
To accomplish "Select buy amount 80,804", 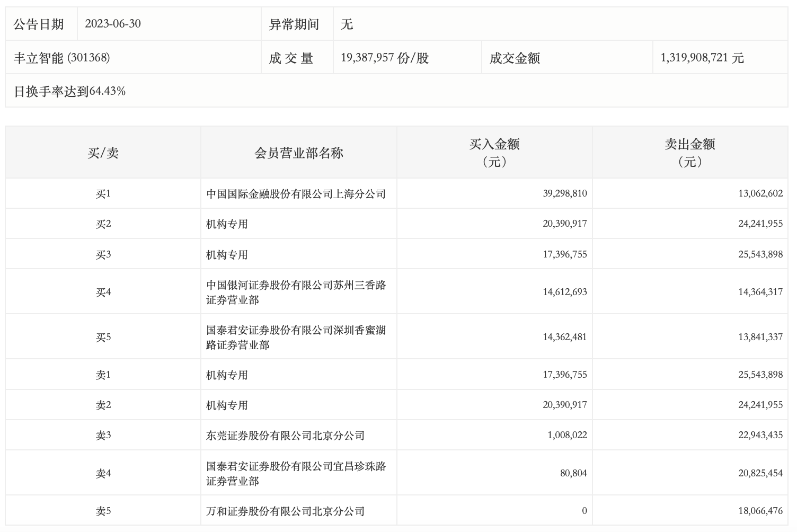I will [x=573, y=473].
